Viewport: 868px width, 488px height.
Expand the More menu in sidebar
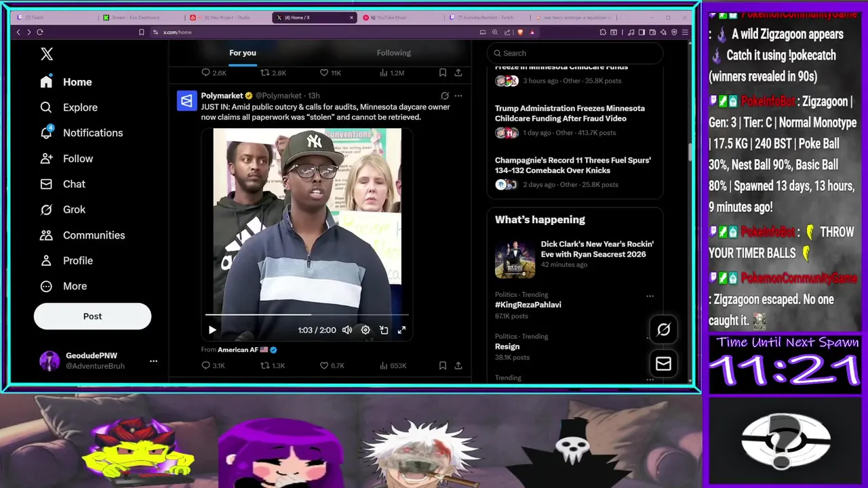coord(63,286)
